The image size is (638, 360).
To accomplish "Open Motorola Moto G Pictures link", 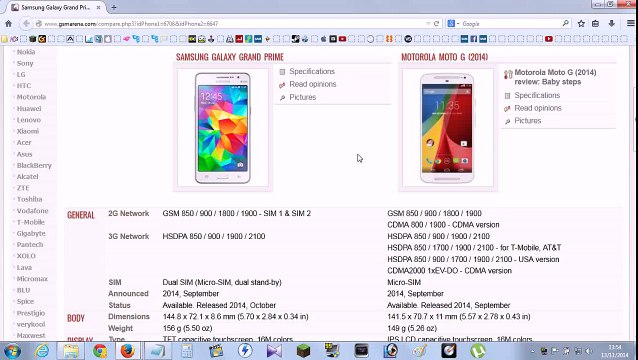I will [528, 121].
